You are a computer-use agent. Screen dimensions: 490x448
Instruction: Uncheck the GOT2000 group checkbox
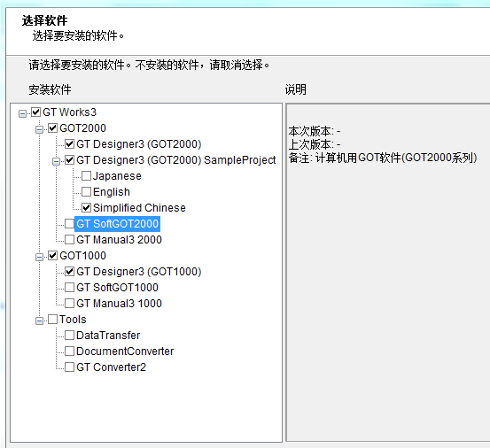click(x=52, y=128)
